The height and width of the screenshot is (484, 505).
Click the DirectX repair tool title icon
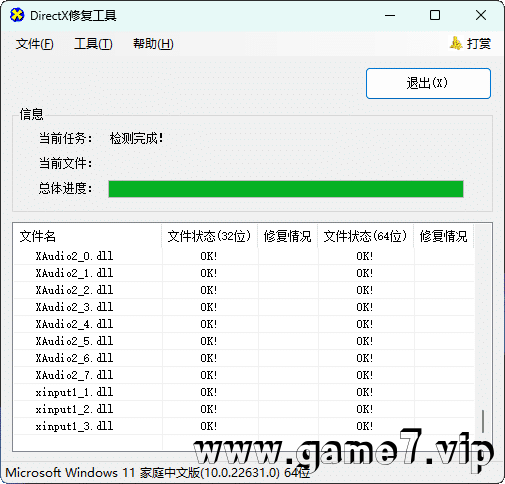17,15
